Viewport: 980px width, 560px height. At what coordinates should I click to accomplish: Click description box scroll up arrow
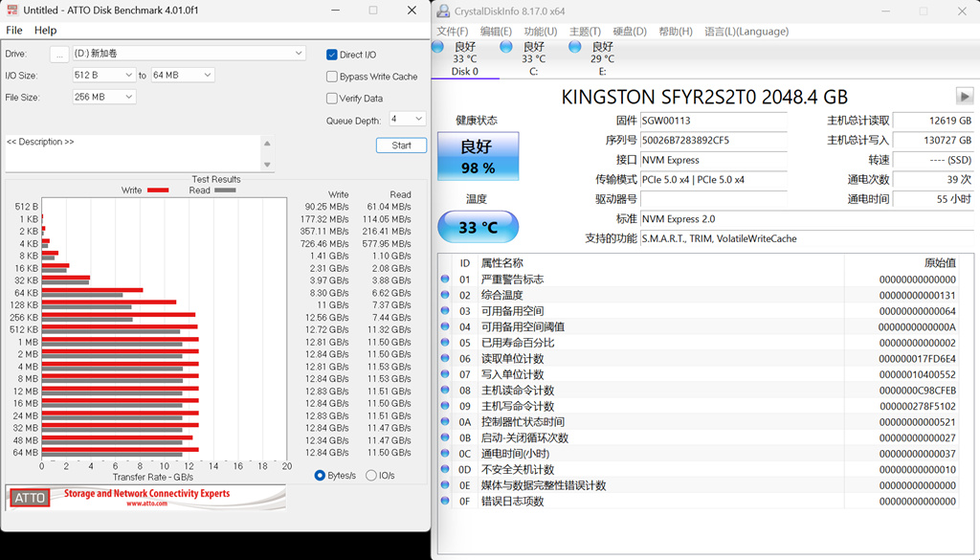(268, 144)
